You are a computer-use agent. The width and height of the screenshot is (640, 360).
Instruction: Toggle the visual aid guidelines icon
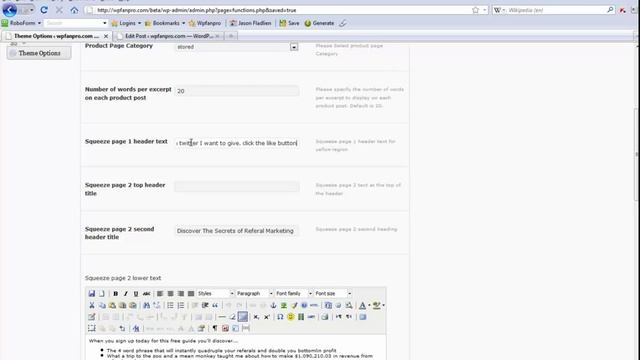[243, 317]
